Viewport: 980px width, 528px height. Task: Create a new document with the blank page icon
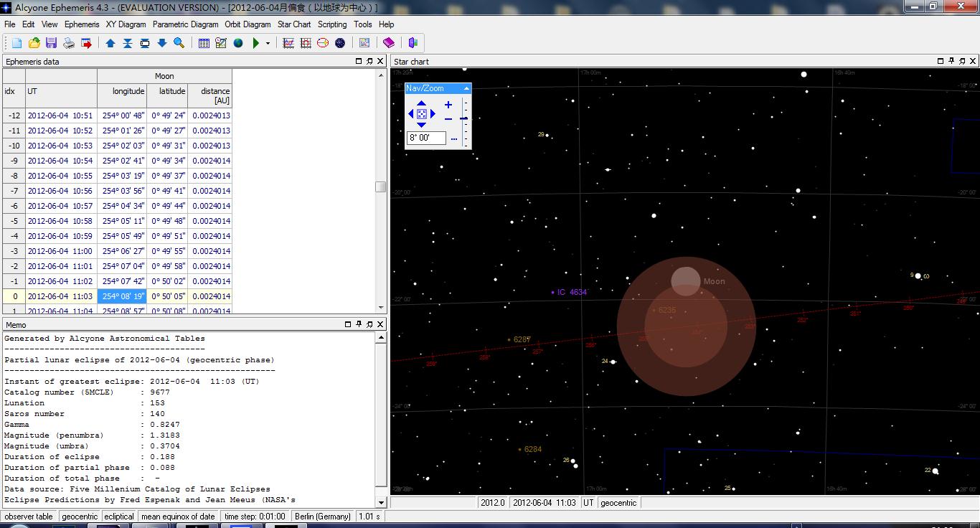(x=17, y=43)
